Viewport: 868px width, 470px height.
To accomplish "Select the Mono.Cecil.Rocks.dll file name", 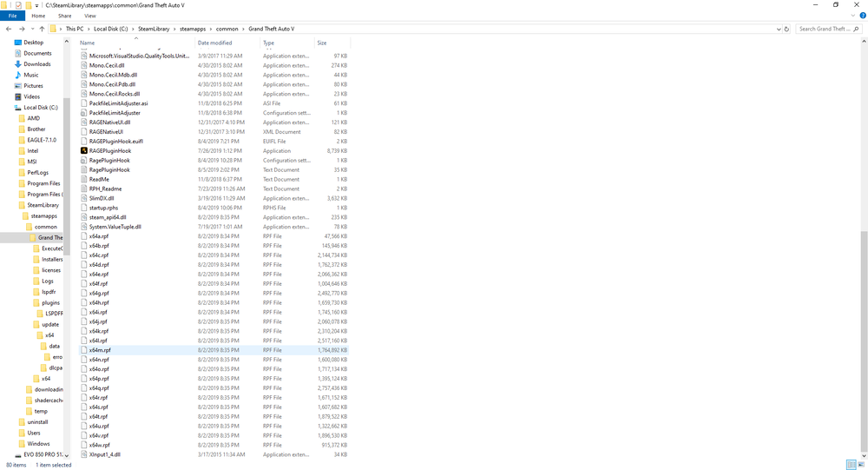I will (x=115, y=94).
